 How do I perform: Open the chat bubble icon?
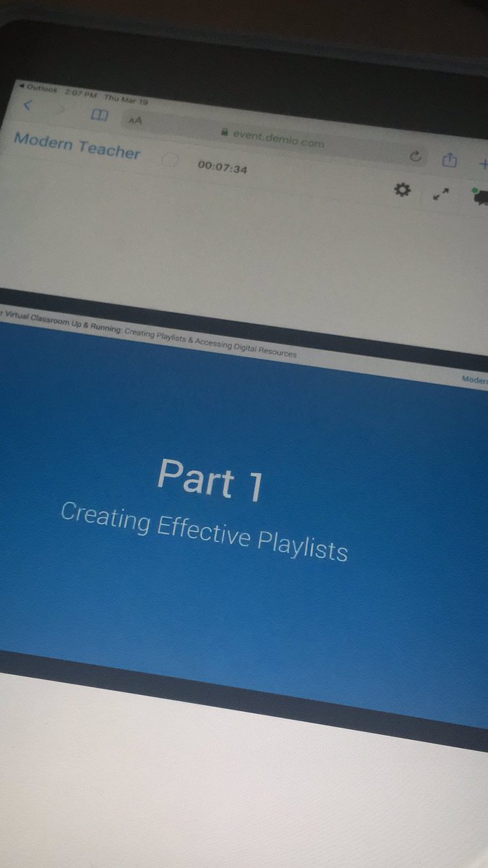pyautogui.click(x=479, y=197)
